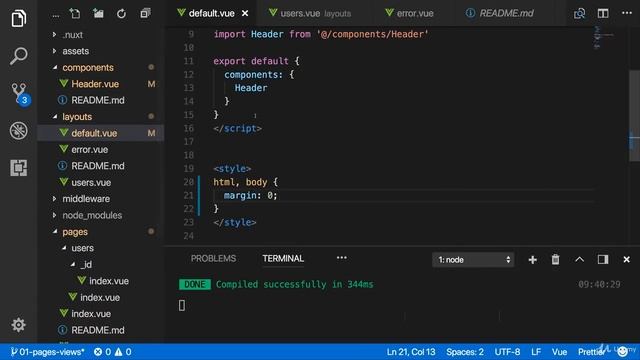640x360 pixels.
Task: Split the editor to the right
Action: coord(603,13)
